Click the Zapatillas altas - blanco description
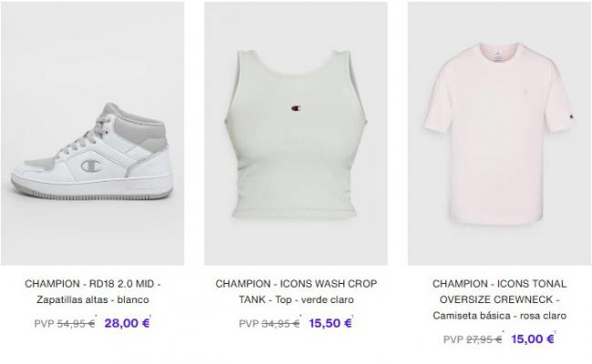592x364 pixels. point(93,300)
